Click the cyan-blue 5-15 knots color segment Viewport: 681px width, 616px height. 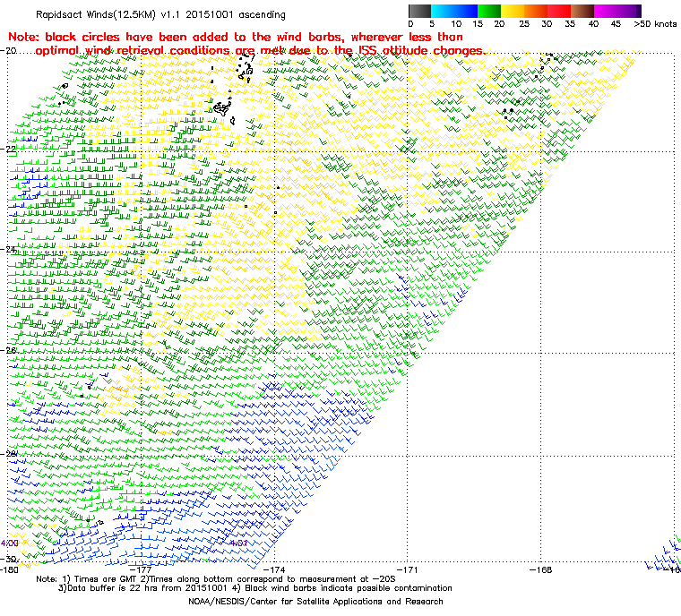(x=454, y=11)
